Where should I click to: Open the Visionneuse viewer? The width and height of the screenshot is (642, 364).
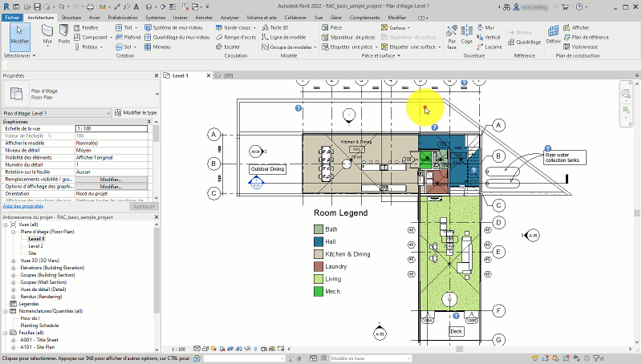(x=580, y=47)
